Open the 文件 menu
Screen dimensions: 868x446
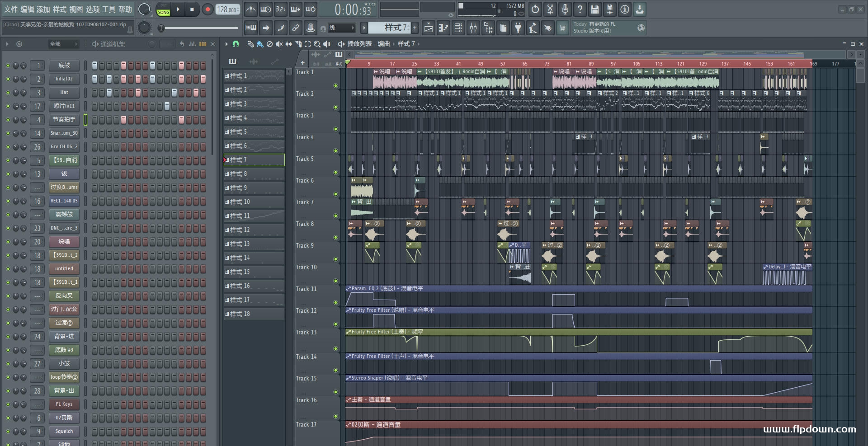[x=11, y=9]
